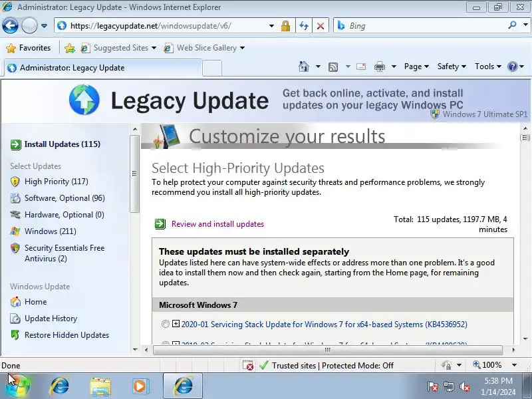This screenshot has width=532, height=399.
Task: Open the recent pages dropdown arrow
Action: [x=44, y=26]
